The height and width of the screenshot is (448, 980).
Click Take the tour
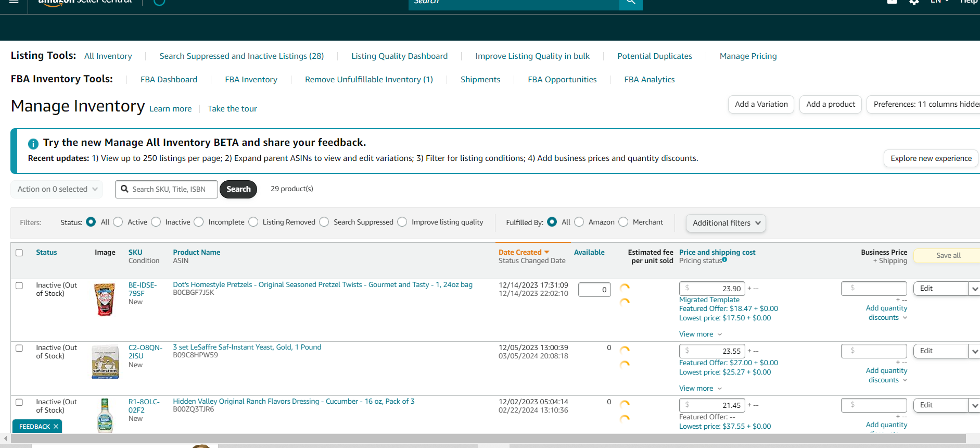[x=232, y=109]
